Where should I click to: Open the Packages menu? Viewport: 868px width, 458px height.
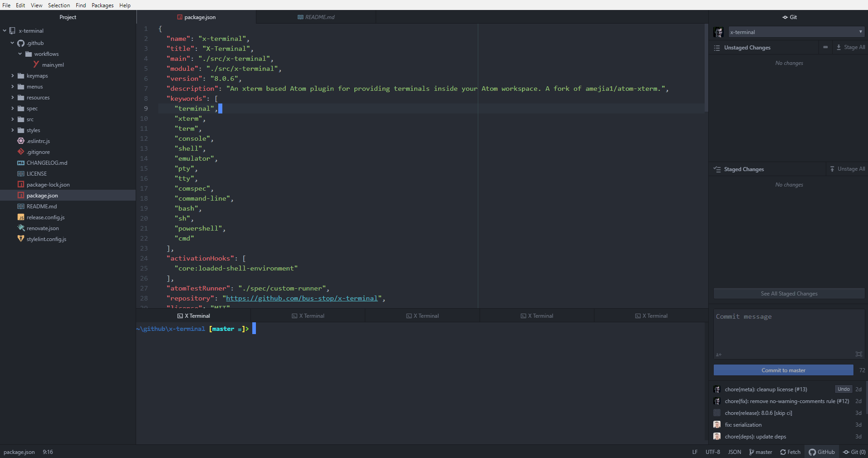(x=103, y=5)
